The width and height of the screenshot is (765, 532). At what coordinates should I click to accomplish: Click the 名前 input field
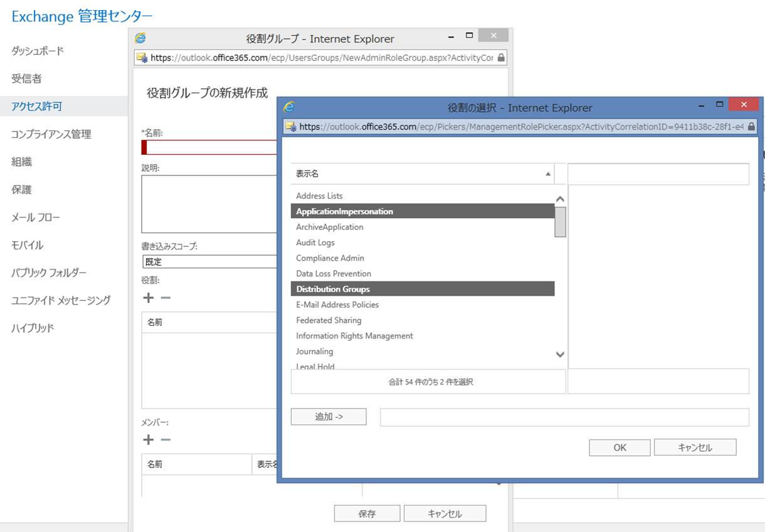209,147
